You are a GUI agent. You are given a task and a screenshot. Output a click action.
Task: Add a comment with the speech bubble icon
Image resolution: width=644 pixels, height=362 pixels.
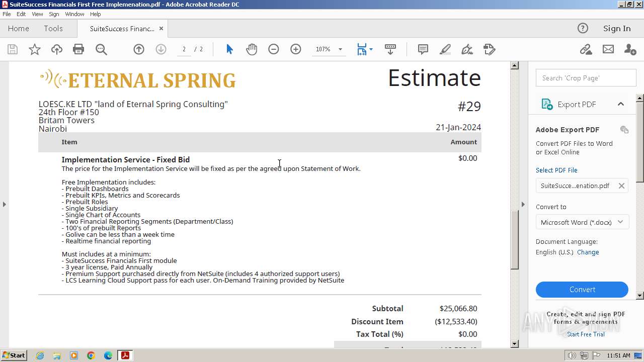point(423,49)
